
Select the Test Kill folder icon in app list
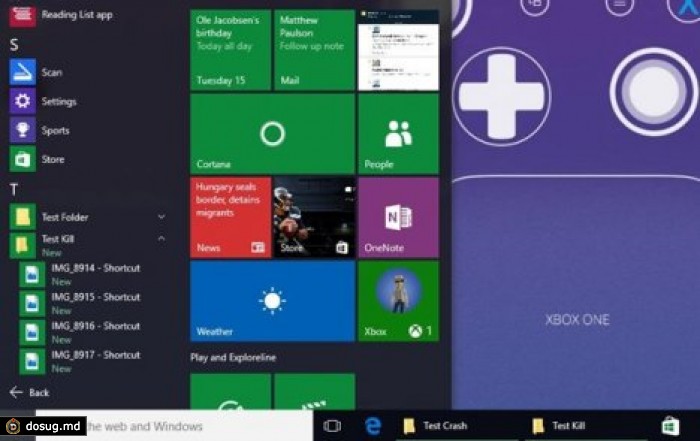pyautogui.click(x=22, y=245)
